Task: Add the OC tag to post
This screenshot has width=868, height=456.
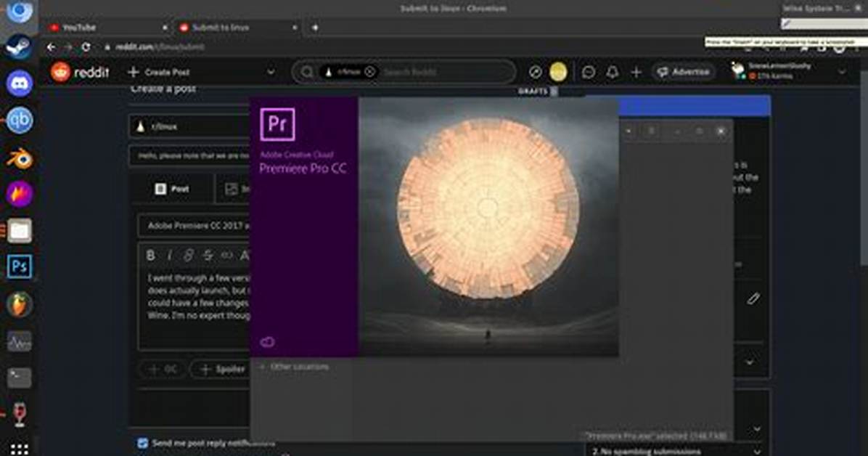Action: pyautogui.click(x=163, y=369)
